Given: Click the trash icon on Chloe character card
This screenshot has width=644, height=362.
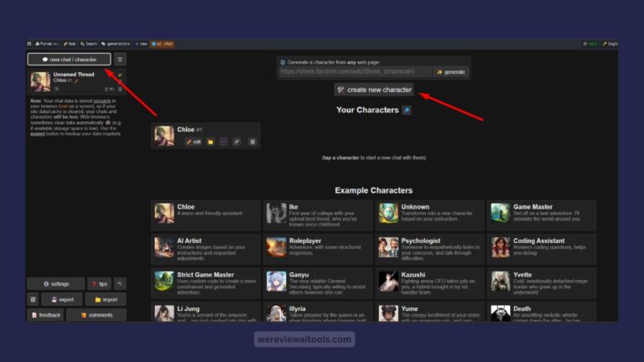Looking at the screenshot, I should 252,142.
